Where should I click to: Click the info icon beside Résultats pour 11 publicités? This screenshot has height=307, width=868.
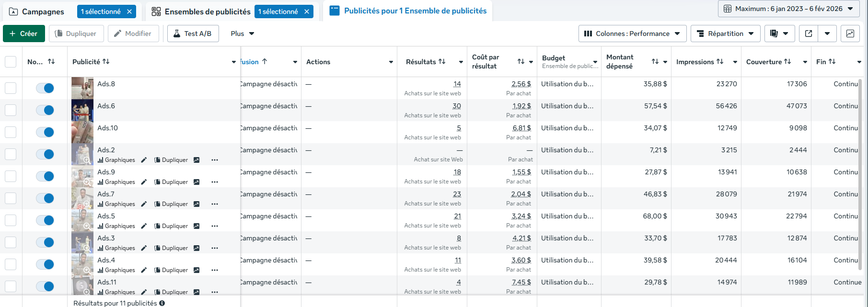pyautogui.click(x=162, y=303)
